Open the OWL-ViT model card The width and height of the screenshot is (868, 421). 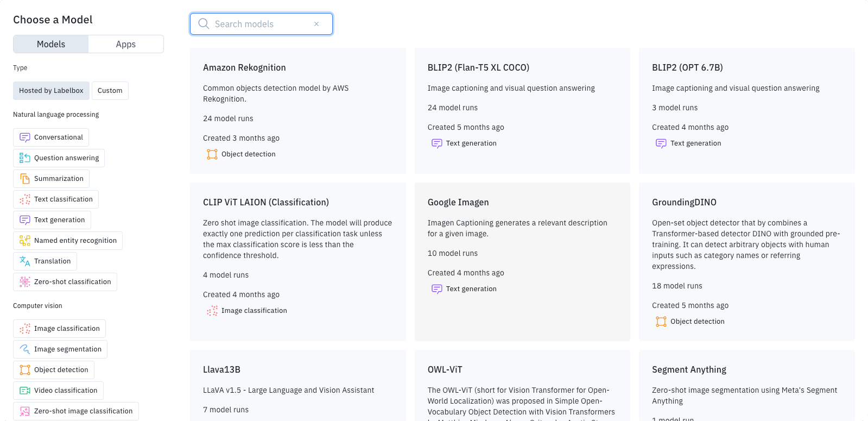click(522, 385)
